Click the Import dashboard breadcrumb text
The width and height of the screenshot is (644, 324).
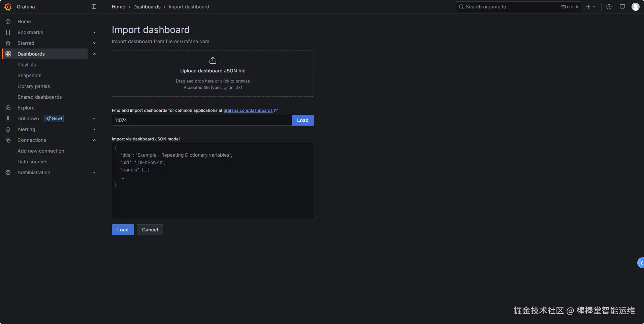point(189,7)
